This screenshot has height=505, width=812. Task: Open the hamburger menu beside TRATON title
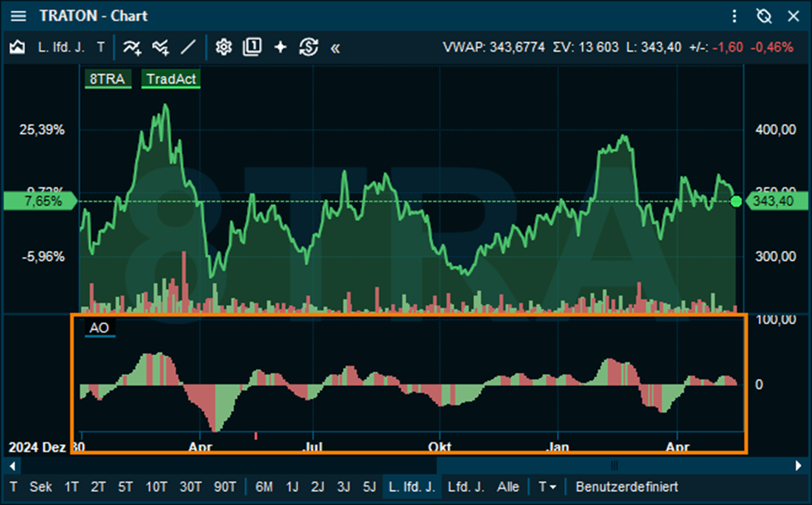point(18,16)
